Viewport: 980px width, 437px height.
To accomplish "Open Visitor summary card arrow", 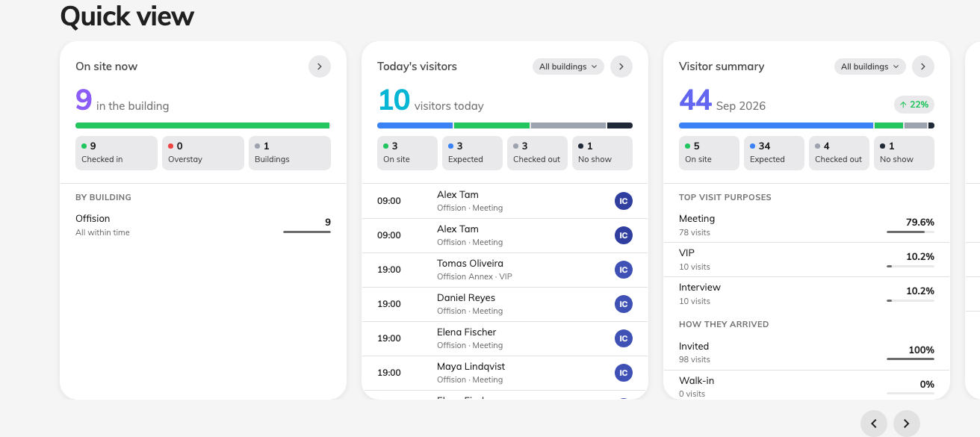I will point(923,66).
